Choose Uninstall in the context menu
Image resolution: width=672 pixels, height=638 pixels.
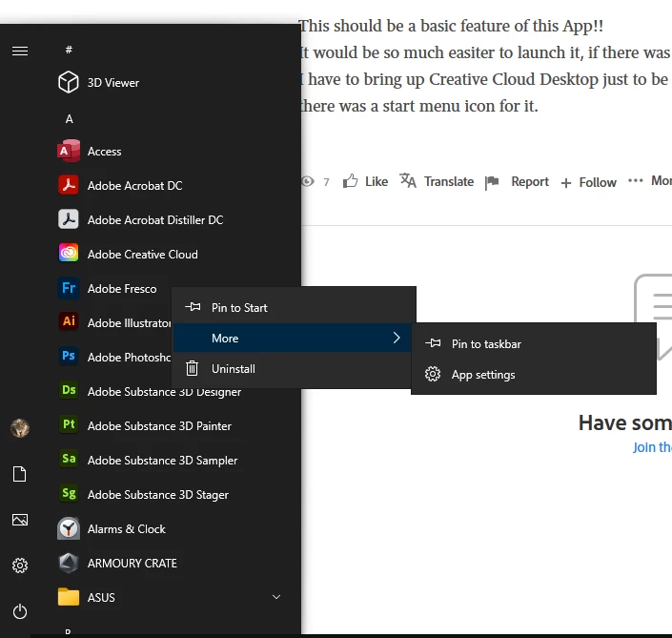[x=293, y=369]
